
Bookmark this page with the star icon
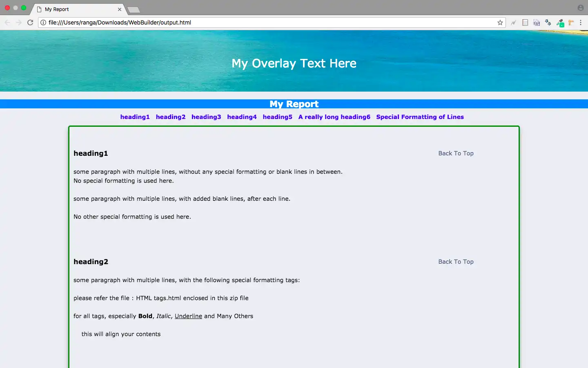[500, 22]
